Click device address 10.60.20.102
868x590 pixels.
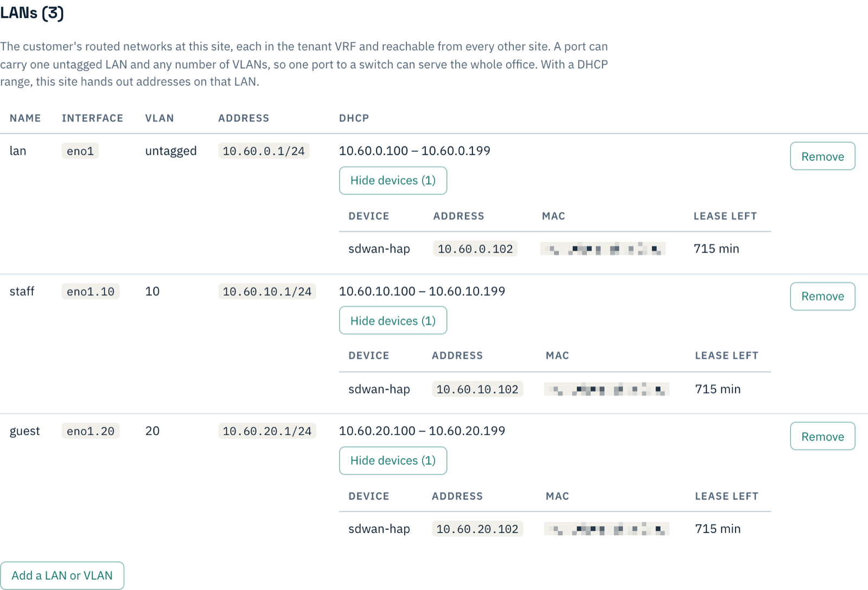[477, 529]
